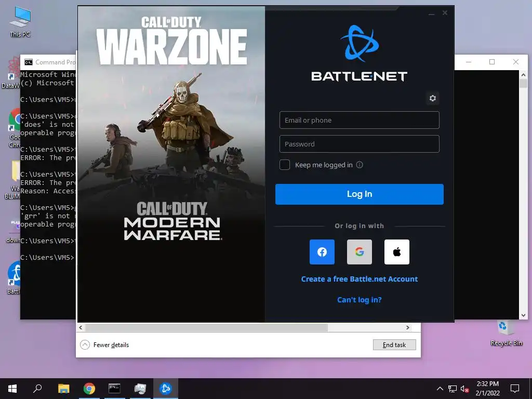Click End task in Task Manager
Image resolution: width=532 pixels, height=399 pixels.
[394, 345]
